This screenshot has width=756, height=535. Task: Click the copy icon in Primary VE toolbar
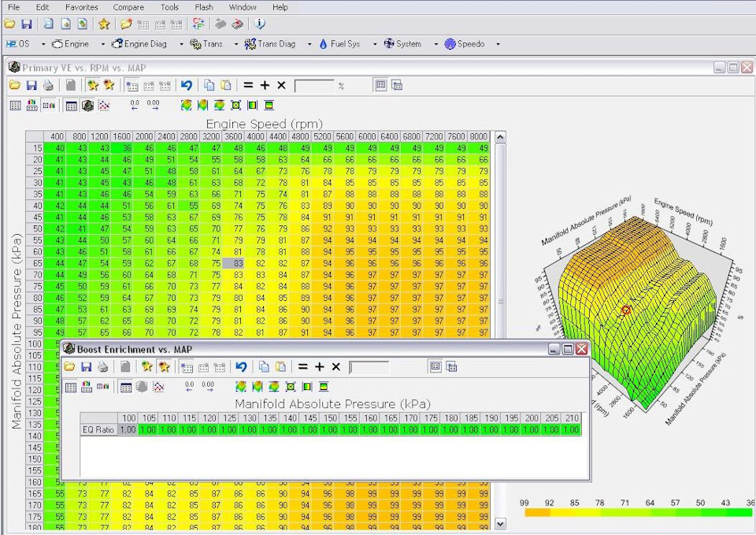[x=209, y=85]
